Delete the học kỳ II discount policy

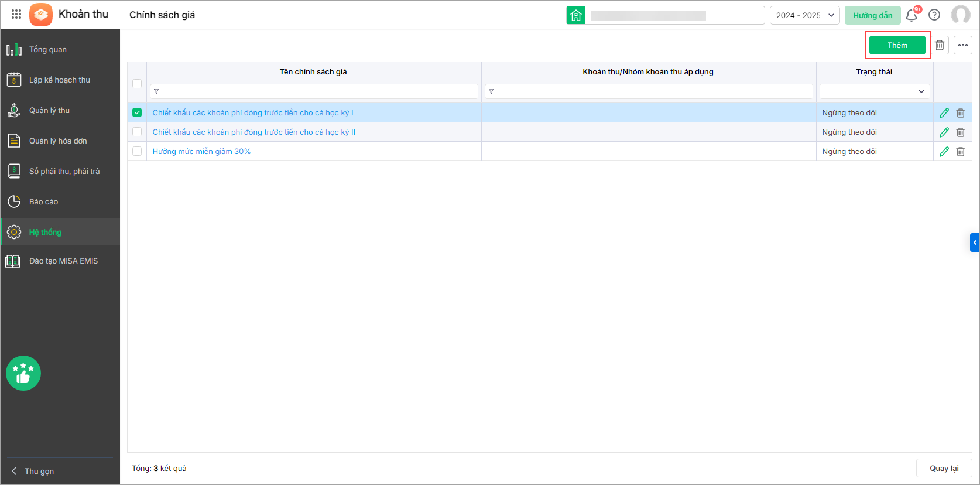(x=961, y=132)
